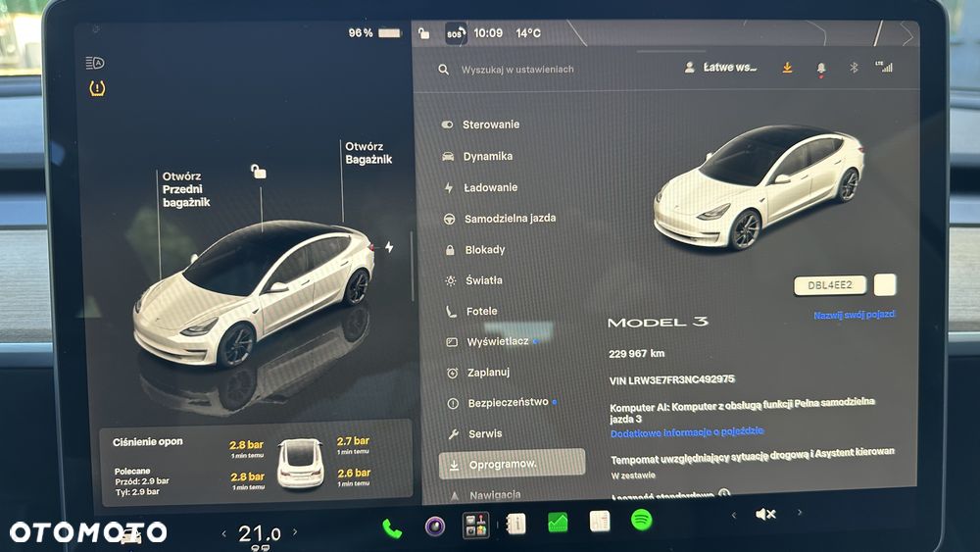The width and height of the screenshot is (980, 552).
Task: Lower cabin temperature with left chevron
Action: coord(224,534)
